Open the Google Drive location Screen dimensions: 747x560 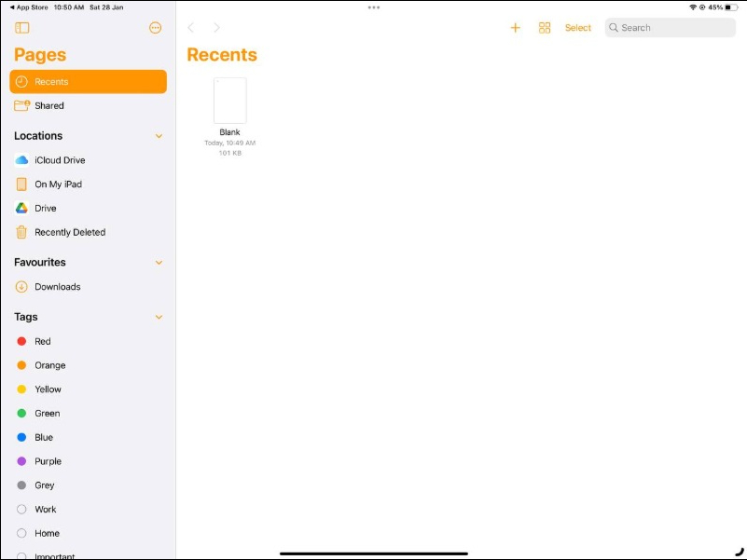pyautogui.click(x=89, y=208)
